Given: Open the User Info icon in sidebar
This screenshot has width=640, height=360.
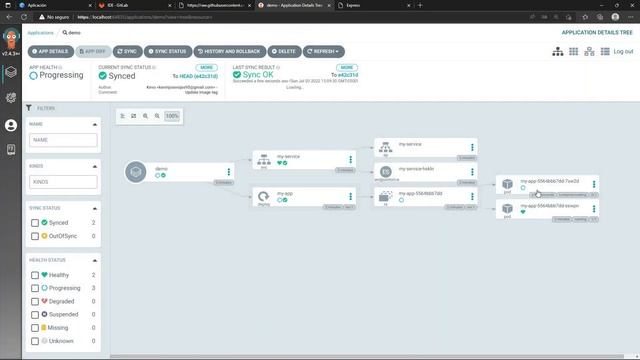Looking at the screenshot, I should (11, 125).
